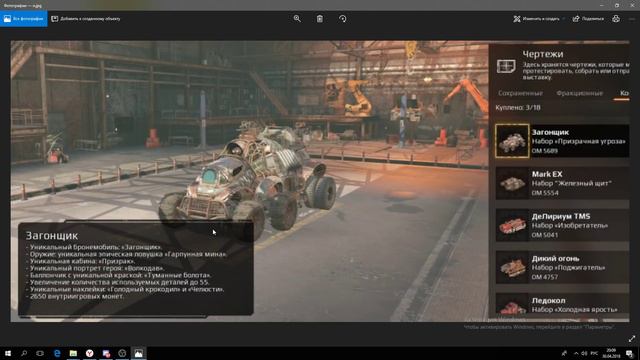Open the round gray taskbar icon

pos(122,353)
